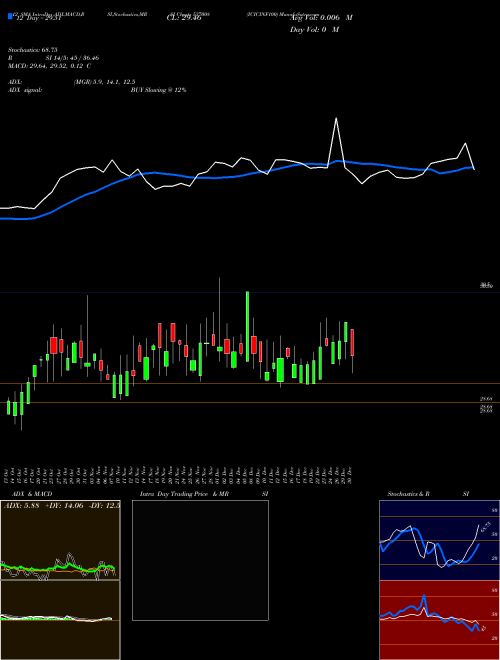This screenshot has width=500, height=660.
Task: Click the 'BUY Slowing @ 12%' signal text
Action: [158, 90]
